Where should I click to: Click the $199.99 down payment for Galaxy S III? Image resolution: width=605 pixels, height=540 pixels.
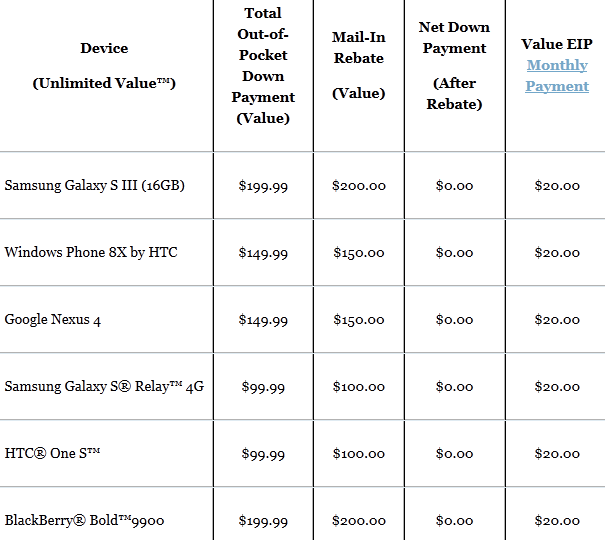(263, 185)
